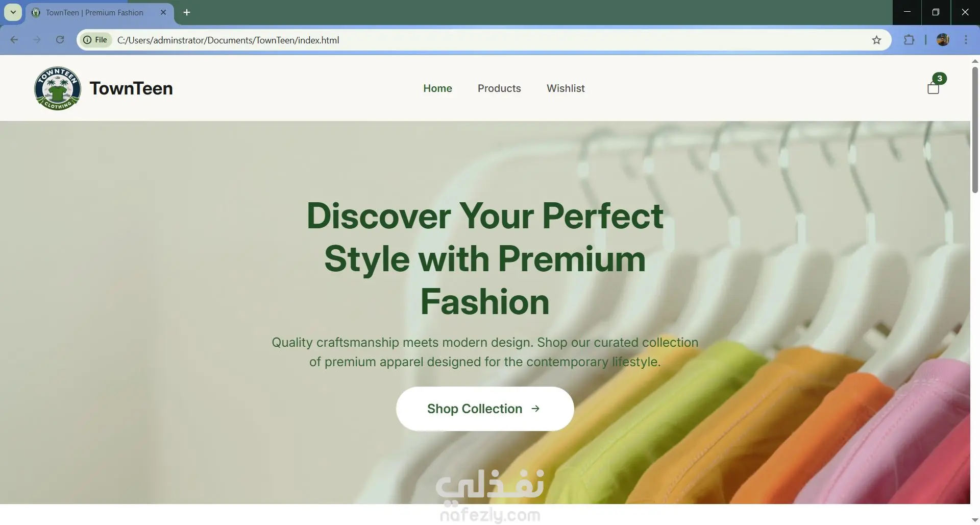This screenshot has width=980, height=525.
Task: Go back using the browser back arrow
Action: pos(14,40)
